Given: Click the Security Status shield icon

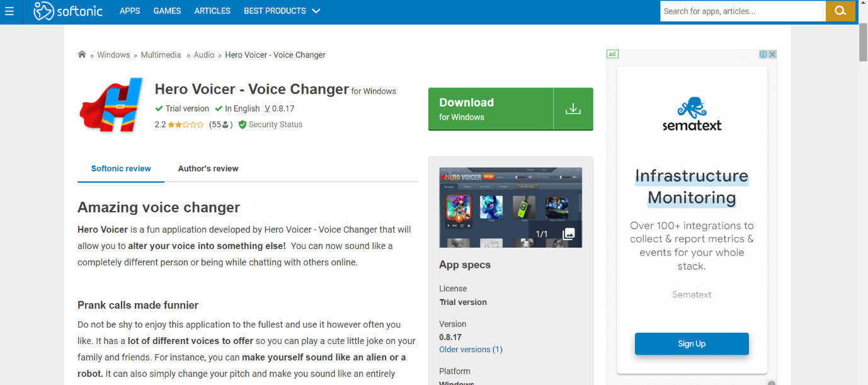Looking at the screenshot, I should click(243, 125).
